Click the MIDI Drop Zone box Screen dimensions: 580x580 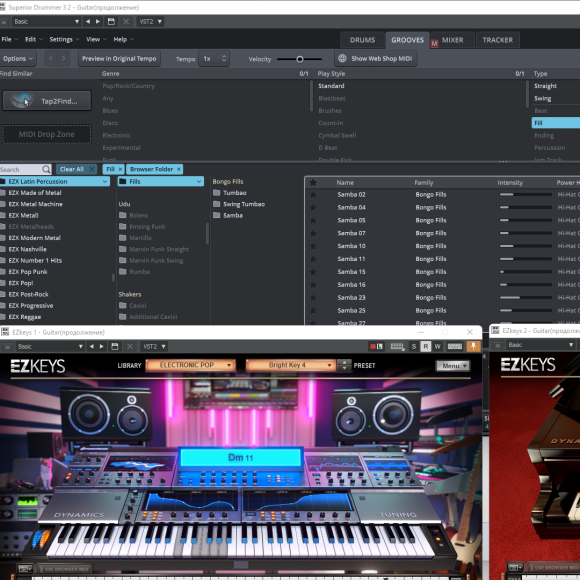(47, 134)
